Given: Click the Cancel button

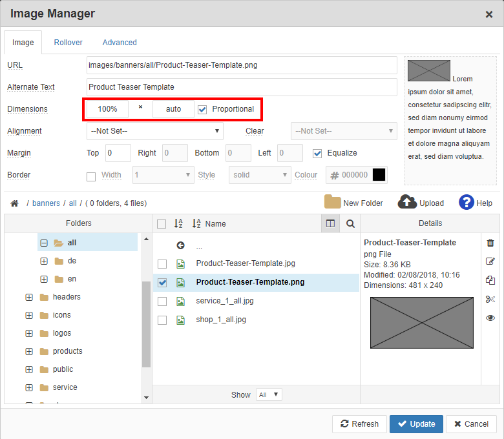Looking at the screenshot, I should point(471,424).
